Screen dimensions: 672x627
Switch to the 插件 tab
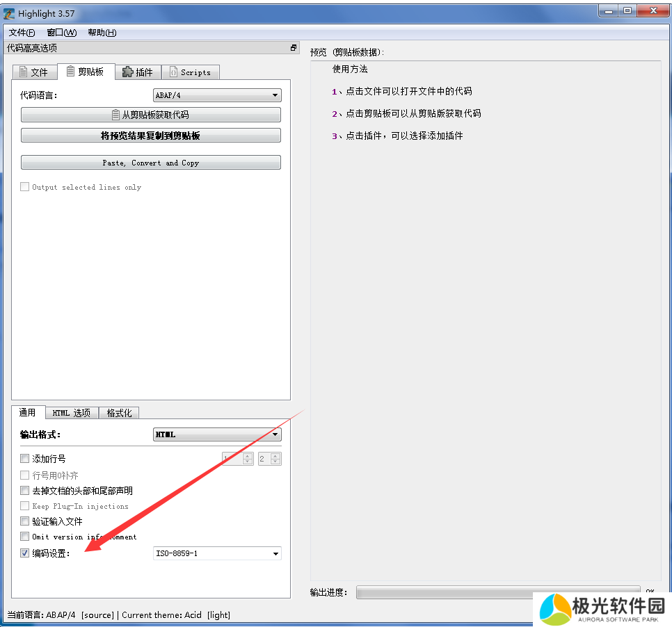[138, 72]
